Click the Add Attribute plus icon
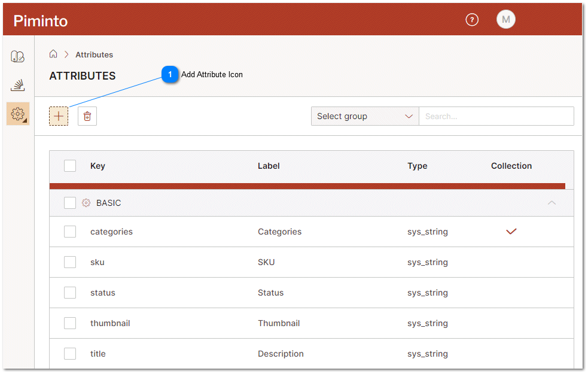 coord(58,115)
